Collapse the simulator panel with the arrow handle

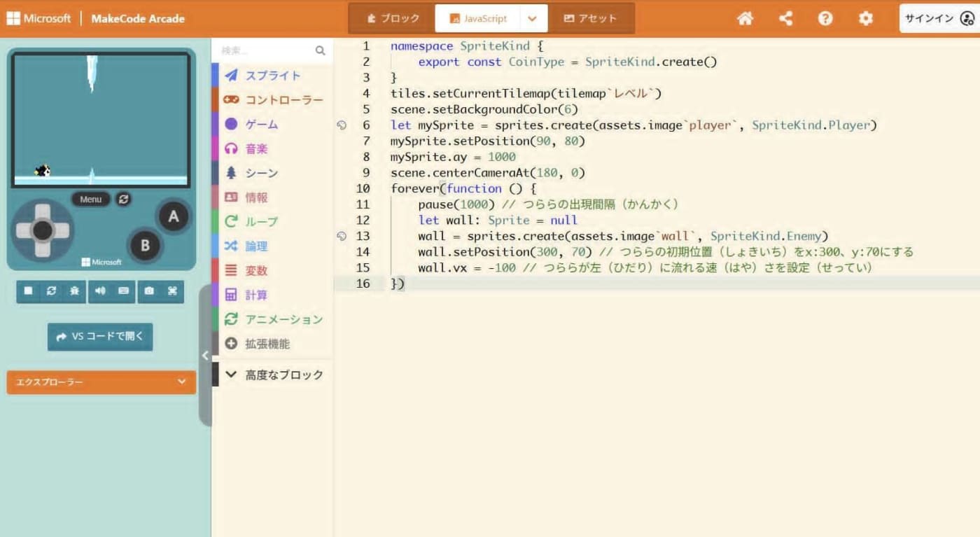click(x=205, y=356)
